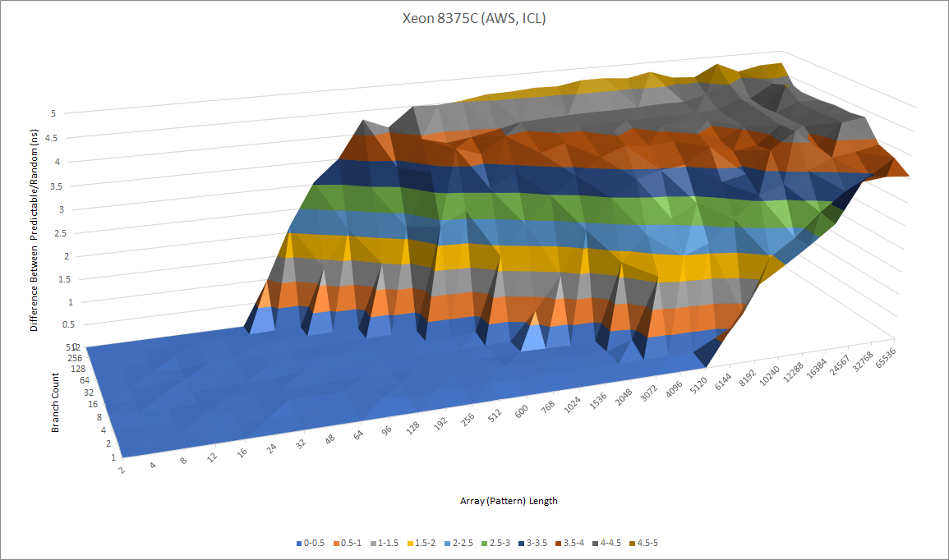
Task: Click the vertical axis tick label 0.5
Action: [x=69, y=324]
